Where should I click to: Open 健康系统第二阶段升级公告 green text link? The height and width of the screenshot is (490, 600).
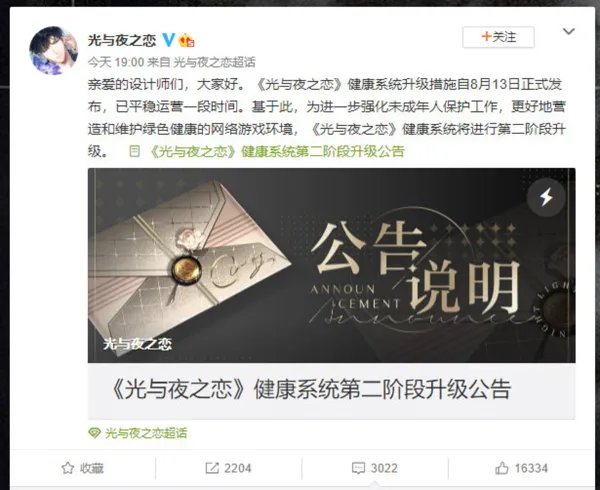tap(277, 151)
